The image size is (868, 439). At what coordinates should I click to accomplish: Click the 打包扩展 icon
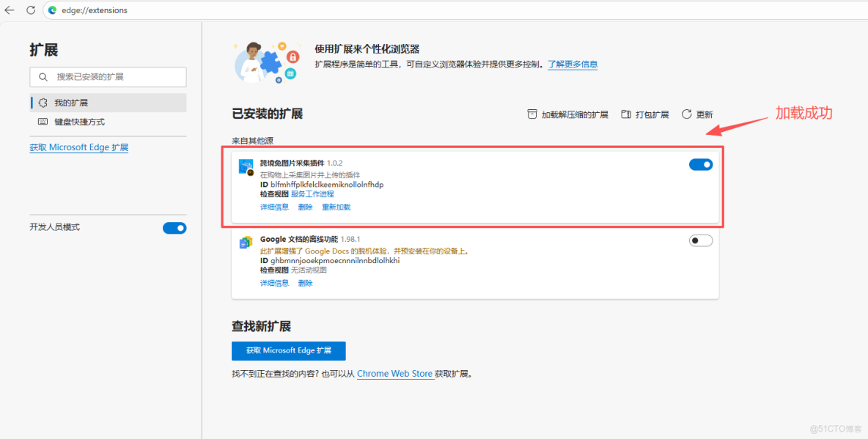click(x=625, y=114)
